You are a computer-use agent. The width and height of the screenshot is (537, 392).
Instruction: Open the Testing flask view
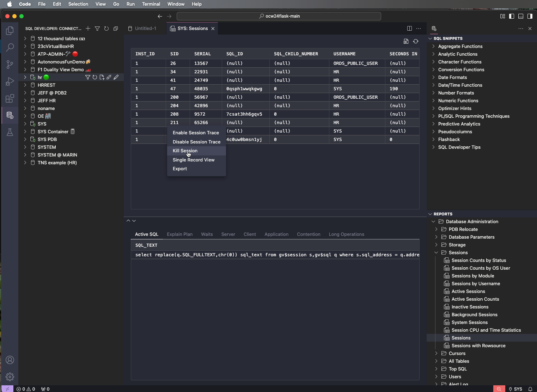click(10, 132)
